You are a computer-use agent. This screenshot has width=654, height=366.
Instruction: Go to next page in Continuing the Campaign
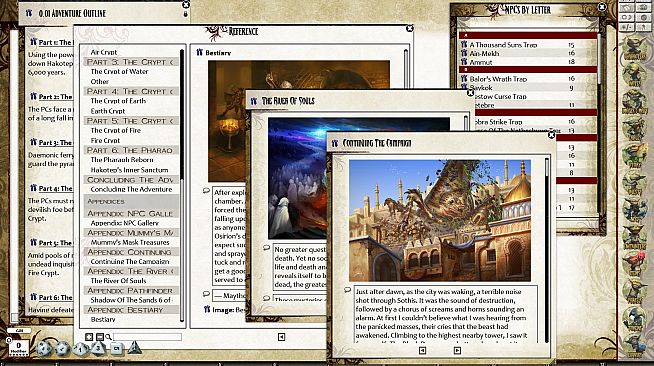pos(457,351)
